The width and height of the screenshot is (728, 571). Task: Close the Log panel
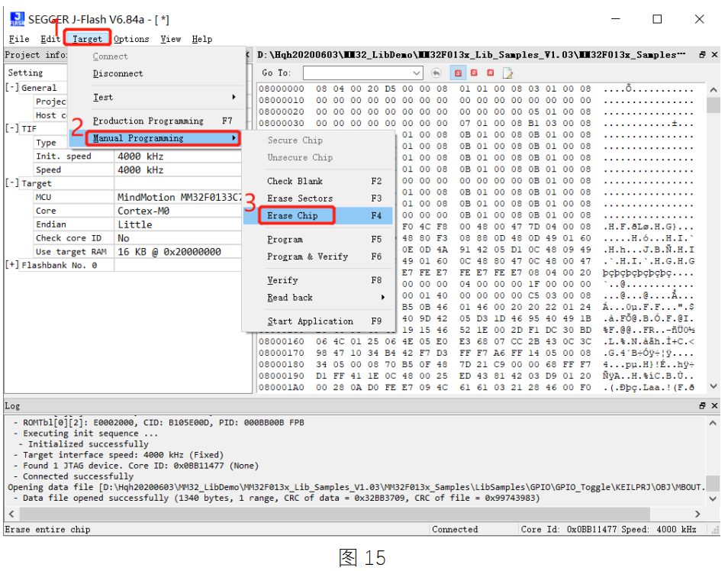[714, 405]
